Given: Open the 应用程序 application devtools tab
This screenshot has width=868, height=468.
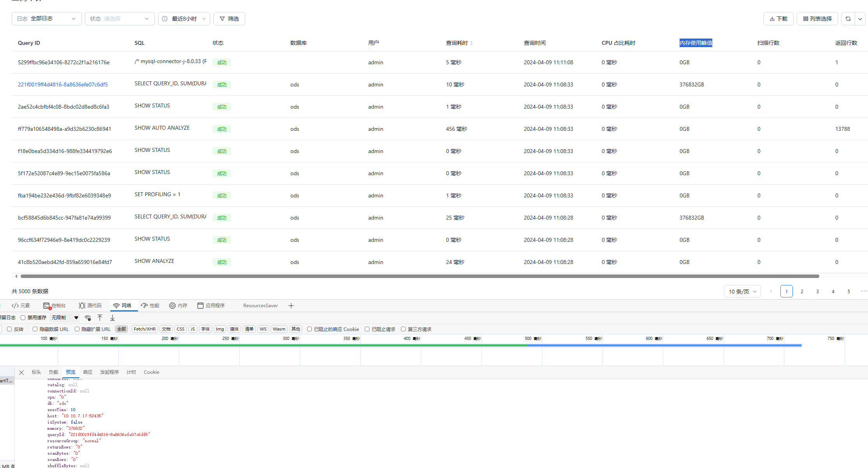Looking at the screenshot, I should [x=211, y=306].
